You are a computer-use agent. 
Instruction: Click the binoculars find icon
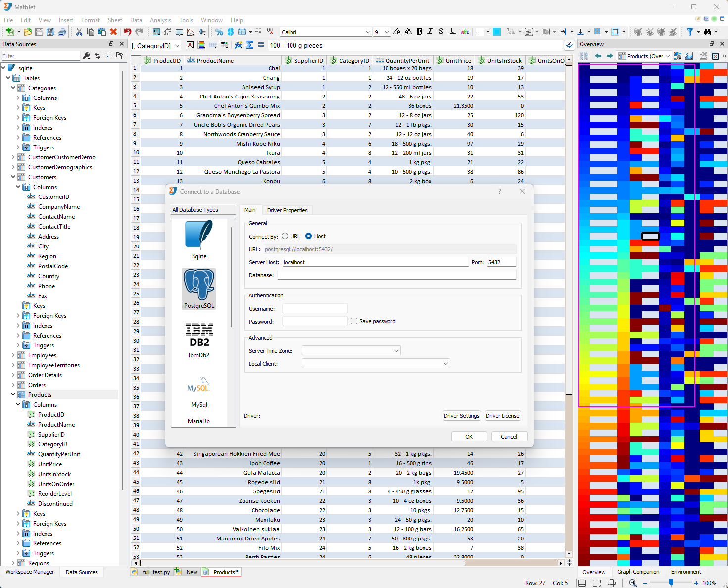tap(707, 32)
